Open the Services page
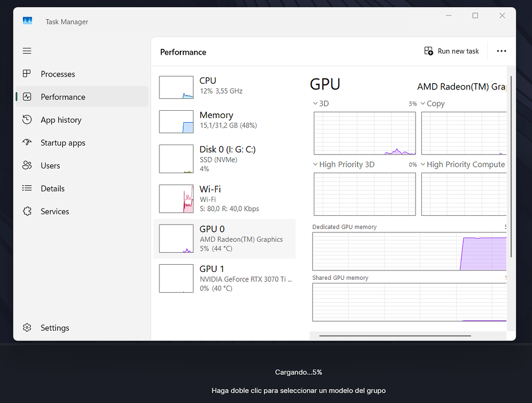532x403 pixels. (82, 212)
